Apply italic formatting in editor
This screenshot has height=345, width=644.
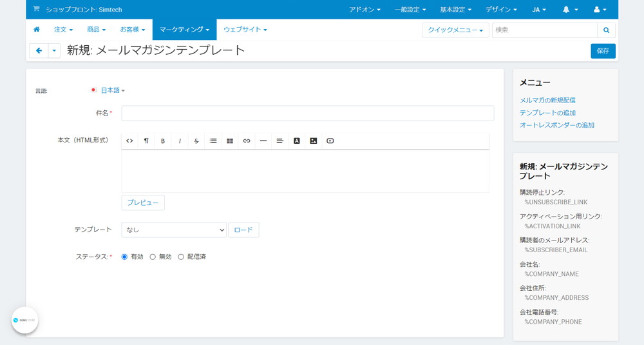coord(180,141)
